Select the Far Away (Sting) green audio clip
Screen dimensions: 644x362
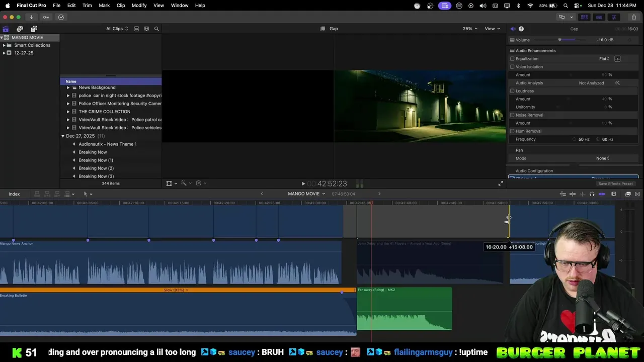405,309
